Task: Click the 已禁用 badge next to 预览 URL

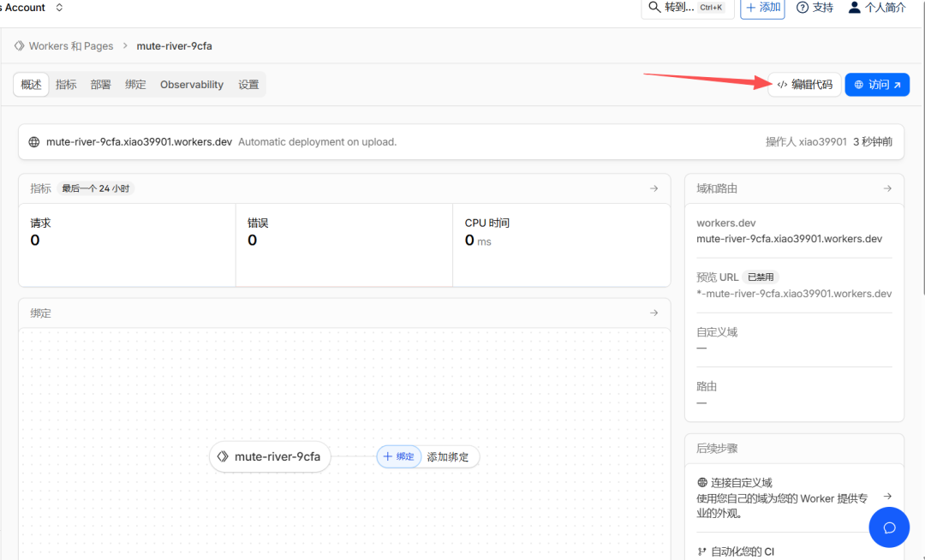Action: point(761,277)
